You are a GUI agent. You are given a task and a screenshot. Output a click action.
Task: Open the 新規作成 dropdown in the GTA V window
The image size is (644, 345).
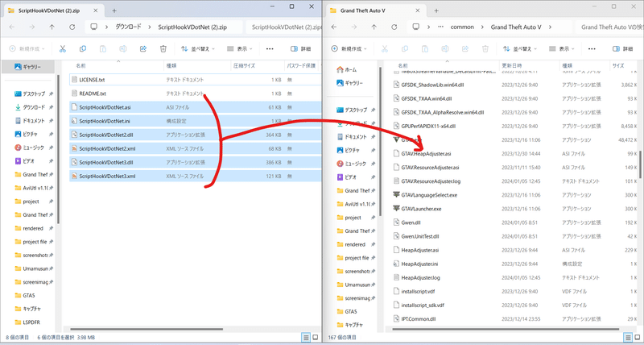(x=349, y=48)
